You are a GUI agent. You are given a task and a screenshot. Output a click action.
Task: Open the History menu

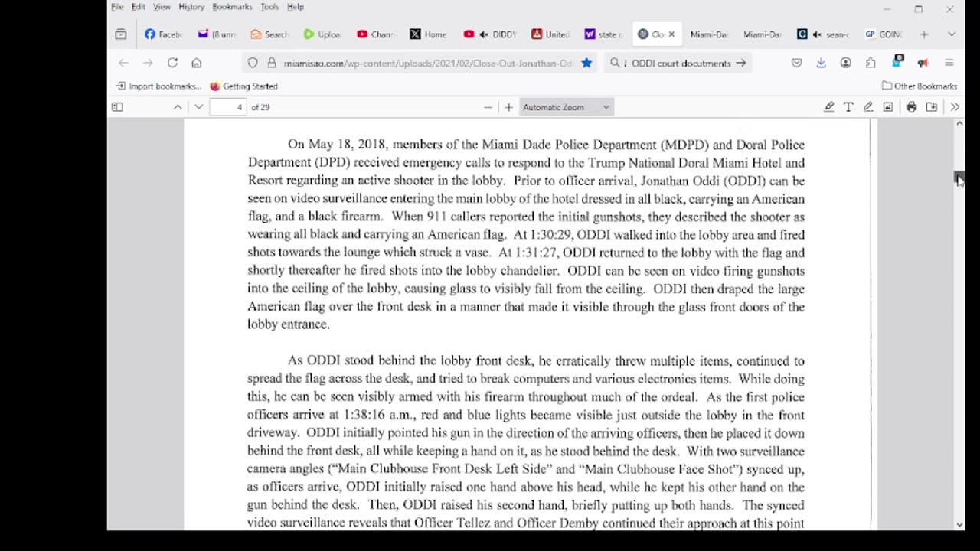(x=191, y=7)
